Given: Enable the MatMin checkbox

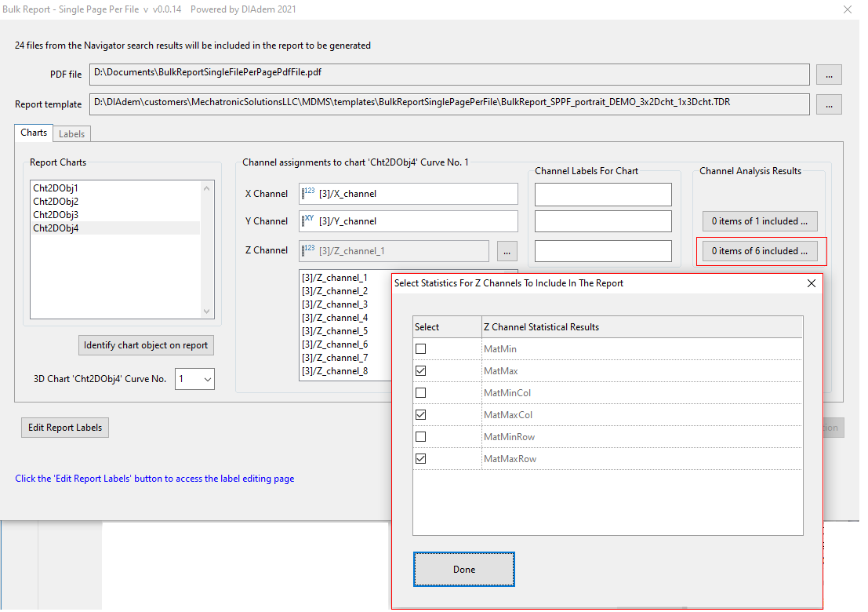Looking at the screenshot, I should (421, 349).
